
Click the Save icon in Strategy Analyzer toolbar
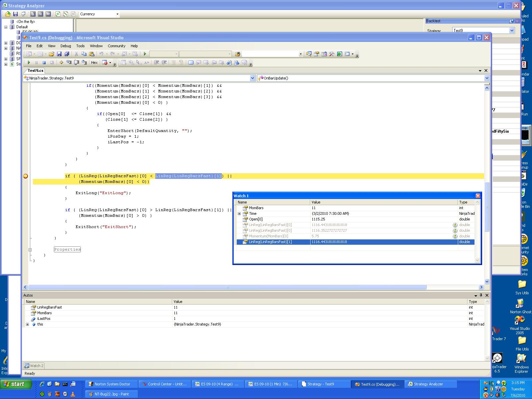15,14
